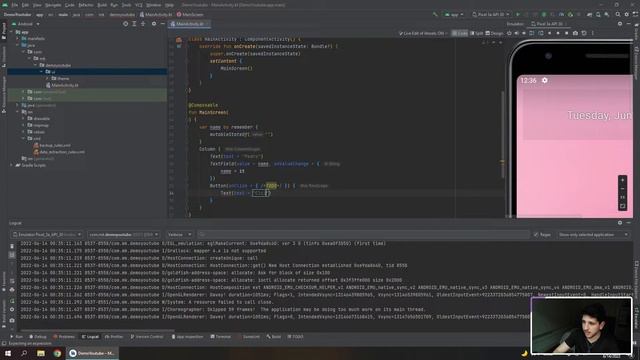Open IDE settings gear in top toolbar
Screen dimensions: 640x360
point(627,15)
